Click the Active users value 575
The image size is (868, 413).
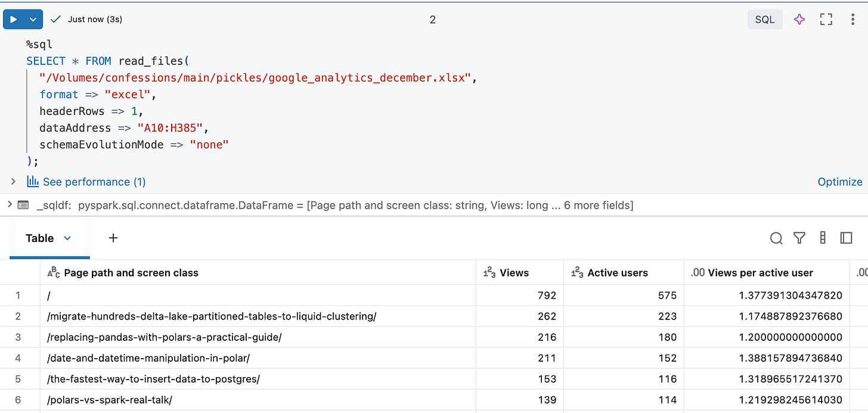click(x=667, y=295)
